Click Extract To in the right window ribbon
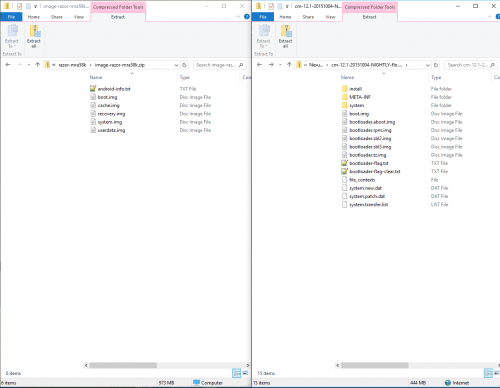Viewport: 500px width, 388px height. click(263, 36)
